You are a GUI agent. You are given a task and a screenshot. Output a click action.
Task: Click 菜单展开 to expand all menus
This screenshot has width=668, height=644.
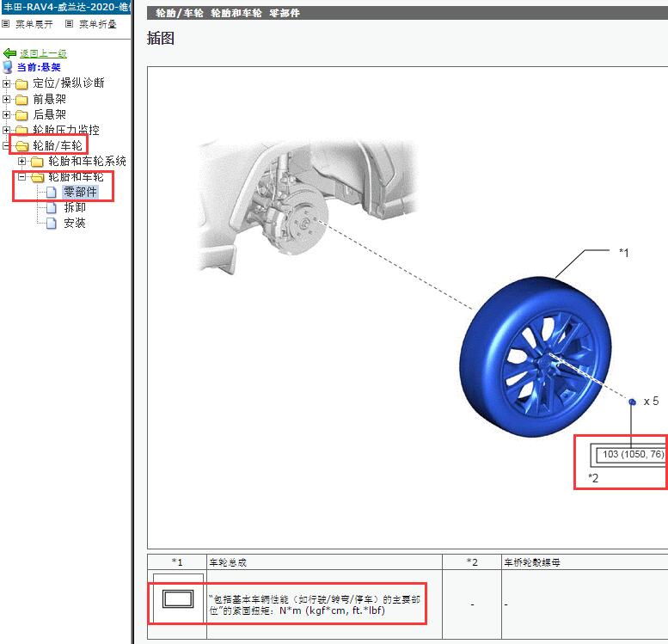pos(34,24)
